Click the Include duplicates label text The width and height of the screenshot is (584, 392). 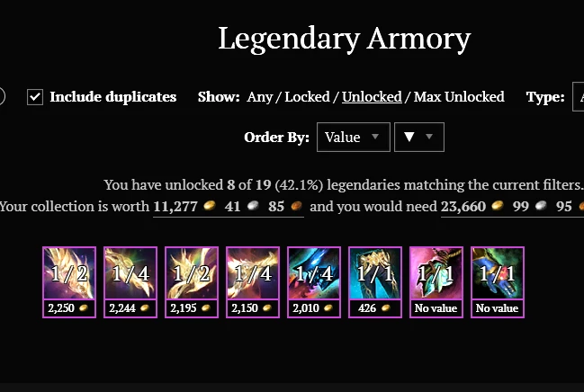point(112,97)
